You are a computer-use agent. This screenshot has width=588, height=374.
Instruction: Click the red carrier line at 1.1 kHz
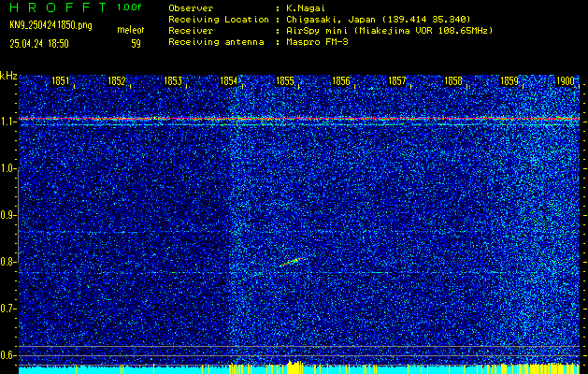tap(299, 119)
